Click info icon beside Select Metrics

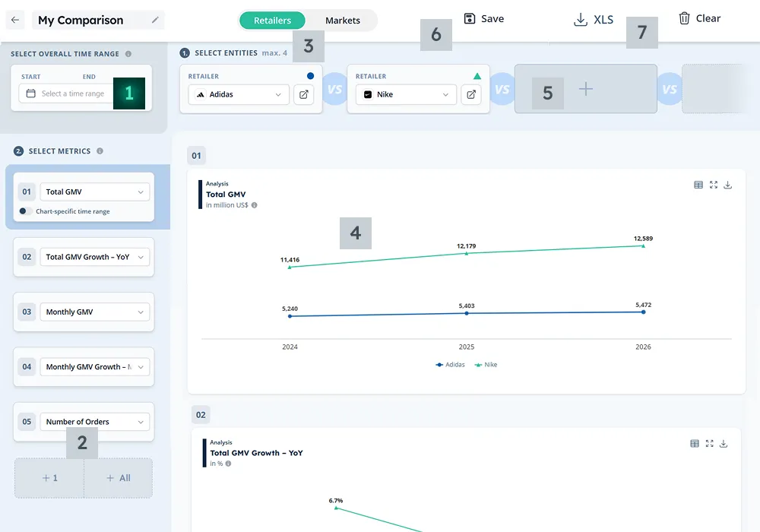(x=100, y=151)
